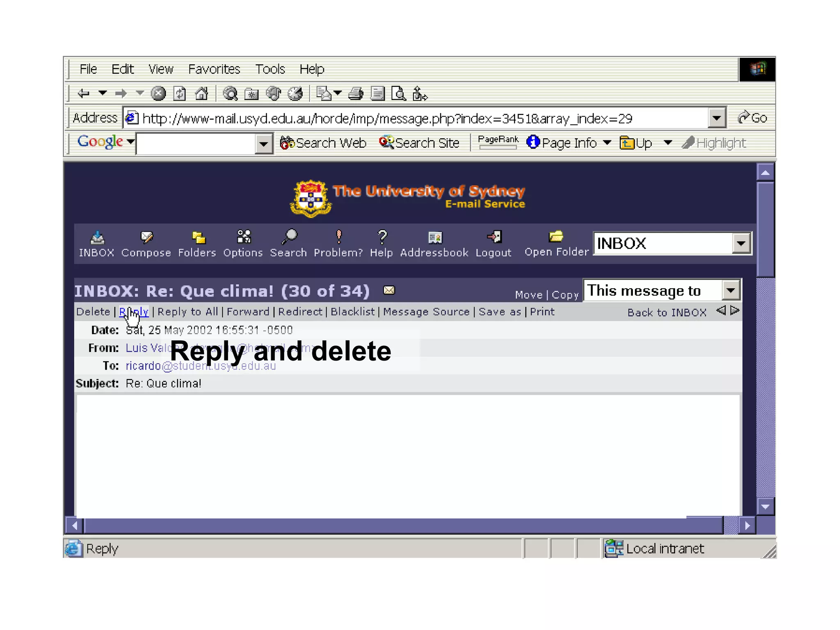Open the Back button history dropdown arrow

[x=103, y=94]
